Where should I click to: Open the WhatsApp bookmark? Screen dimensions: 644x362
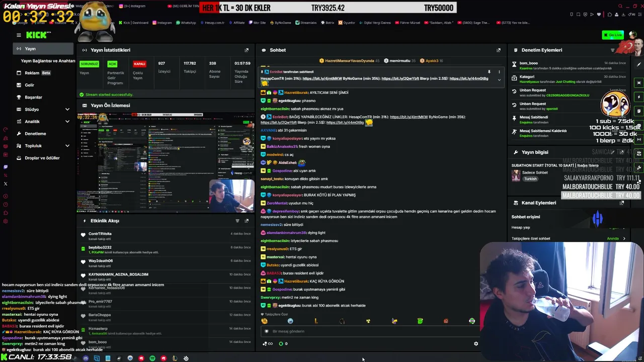pos(186,23)
